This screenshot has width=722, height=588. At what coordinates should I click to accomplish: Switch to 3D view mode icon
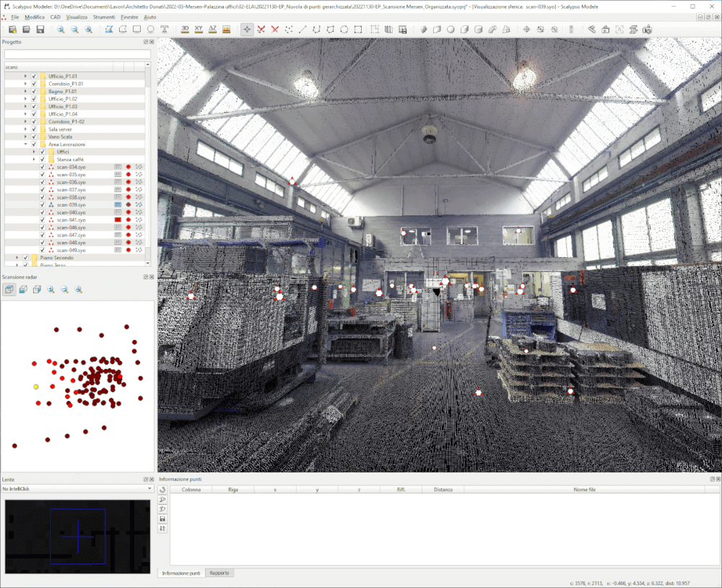pyautogui.click(x=185, y=30)
